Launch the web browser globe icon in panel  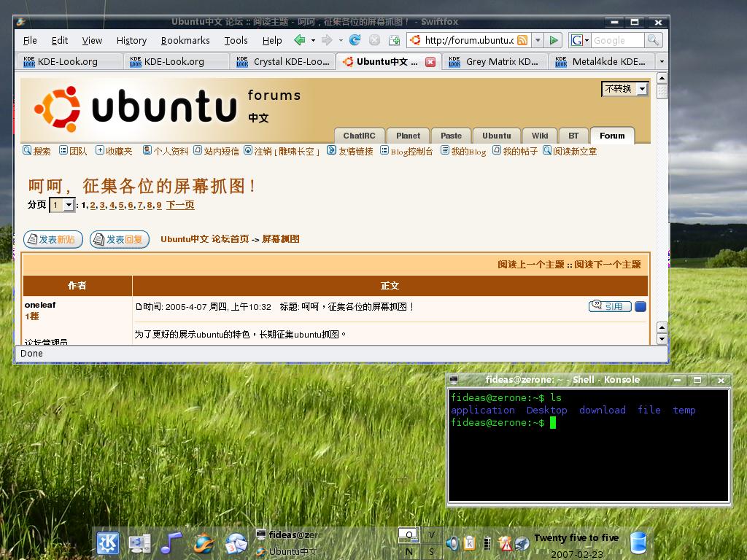(204, 543)
